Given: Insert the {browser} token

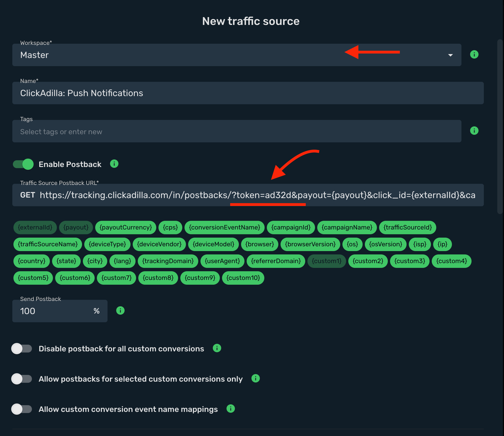Looking at the screenshot, I should [260, 244].
